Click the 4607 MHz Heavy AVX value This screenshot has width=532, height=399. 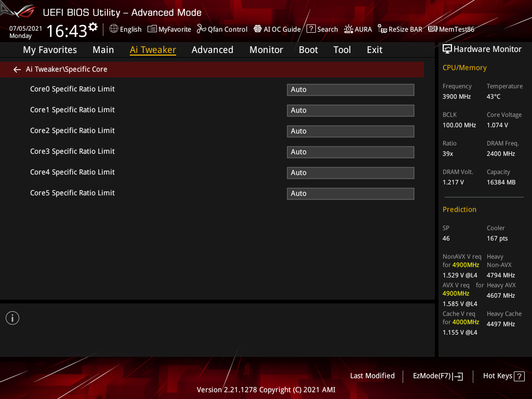click(501, 296)
